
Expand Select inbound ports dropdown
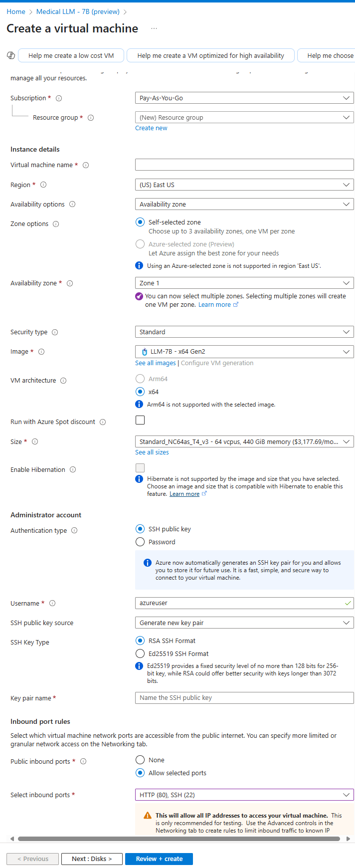[x=244, y=795]
